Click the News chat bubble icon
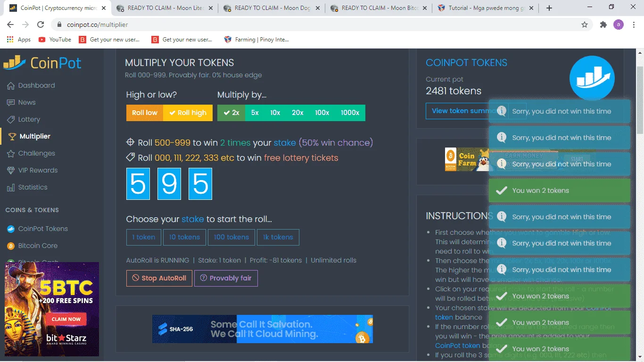 (10, 103)
